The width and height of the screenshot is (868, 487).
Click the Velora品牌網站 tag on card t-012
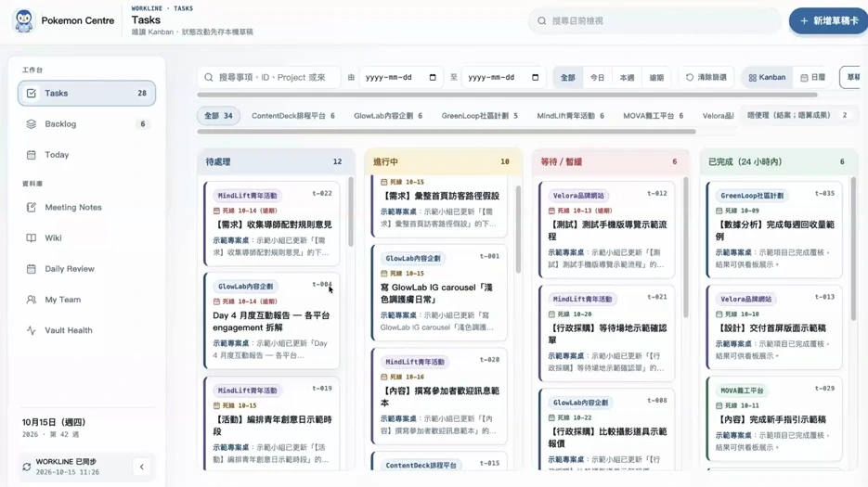pyautogui.click(x=578, y=196)
